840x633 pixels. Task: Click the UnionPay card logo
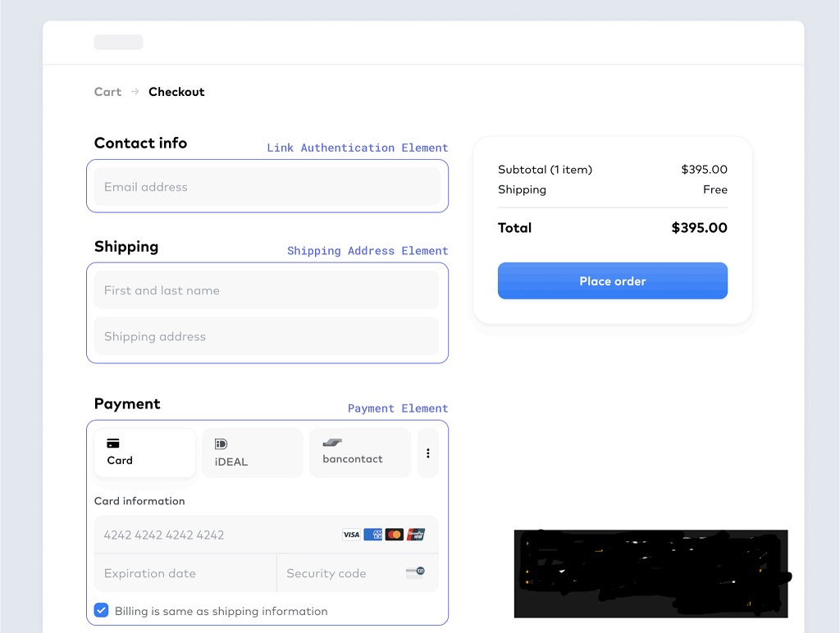416,535
